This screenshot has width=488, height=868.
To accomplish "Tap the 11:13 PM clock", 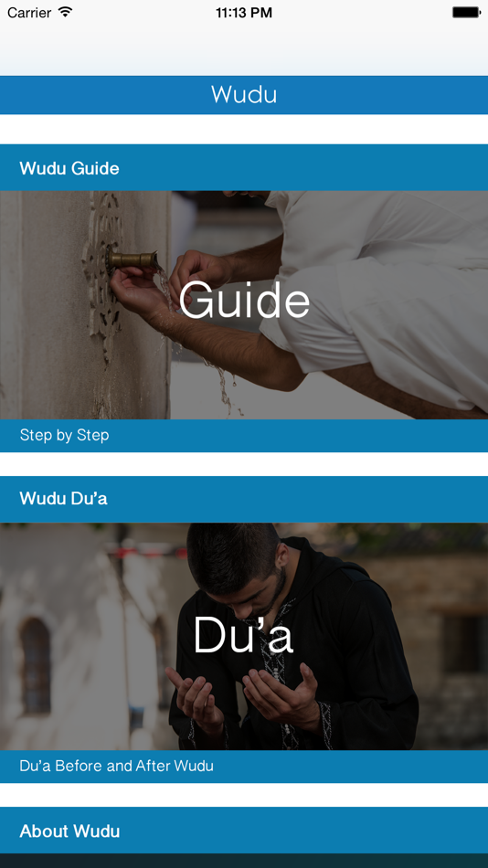I will 244,13.
